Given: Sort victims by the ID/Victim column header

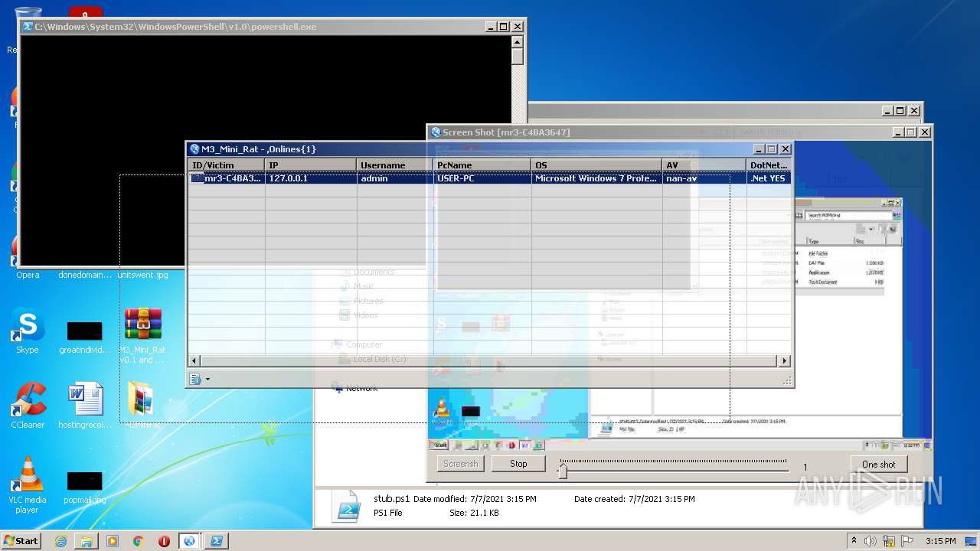Looking at the screenshot, I should (227, 165).
